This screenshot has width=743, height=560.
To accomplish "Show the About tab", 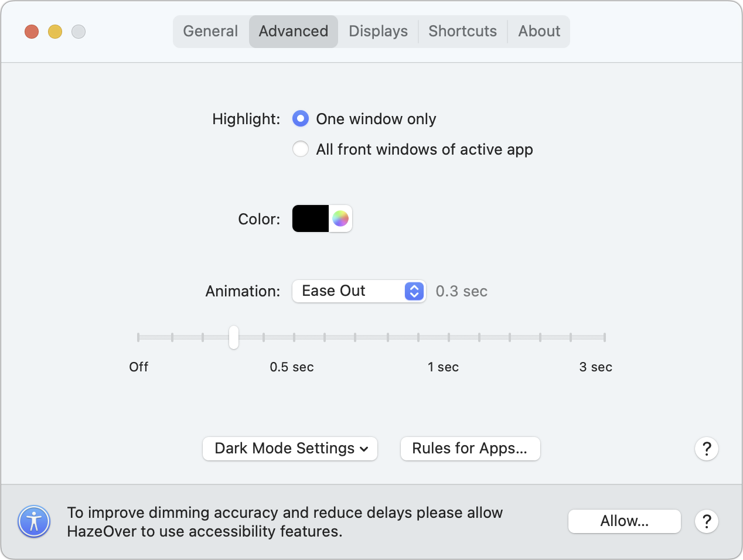I will 539,32.
